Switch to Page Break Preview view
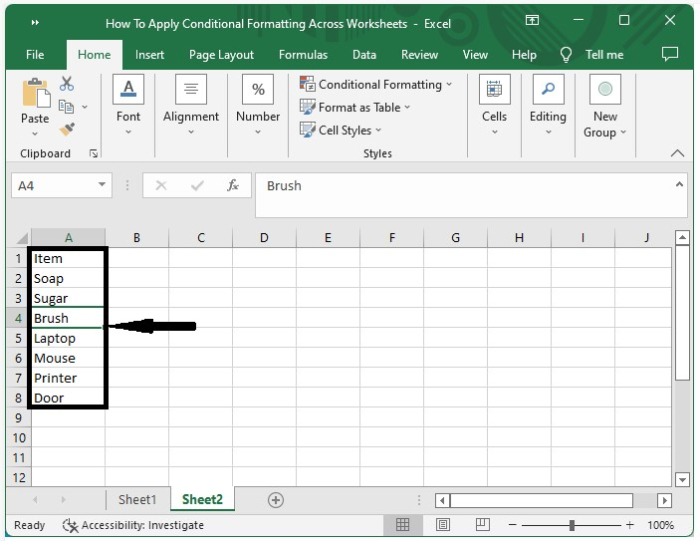700x541 pixels. [483, 525]
